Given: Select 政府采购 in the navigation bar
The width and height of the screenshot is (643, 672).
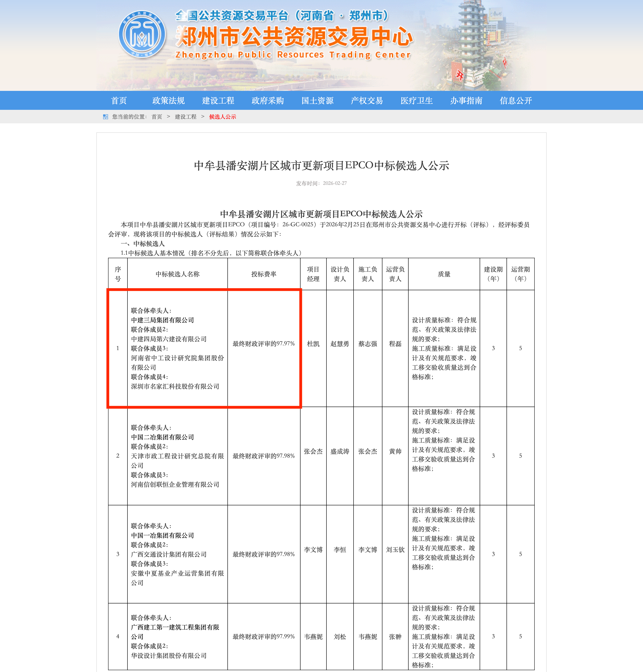Looking at the screenshot, I should click(268, 100).
